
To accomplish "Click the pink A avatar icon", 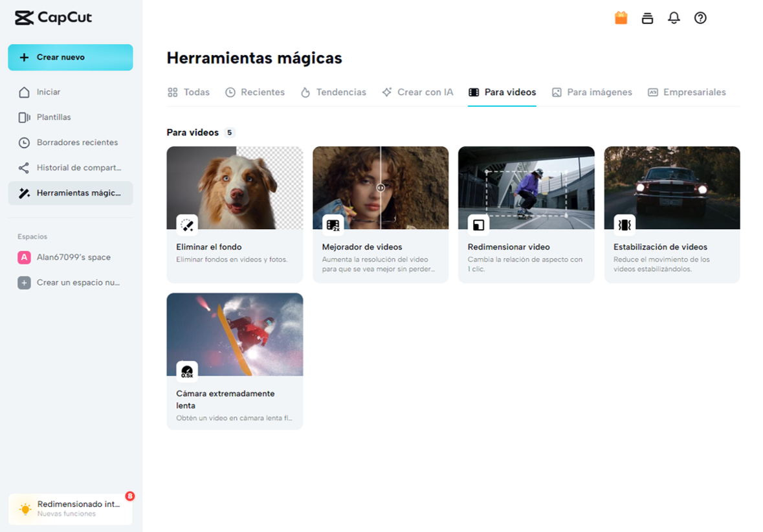I will click(x=24, y=258).
